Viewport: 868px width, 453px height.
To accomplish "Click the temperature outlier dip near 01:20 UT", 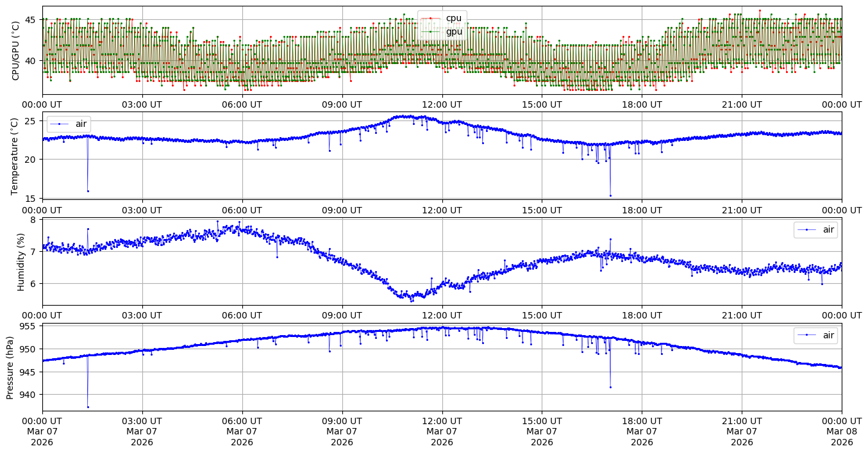I will (x=88, y=191).
